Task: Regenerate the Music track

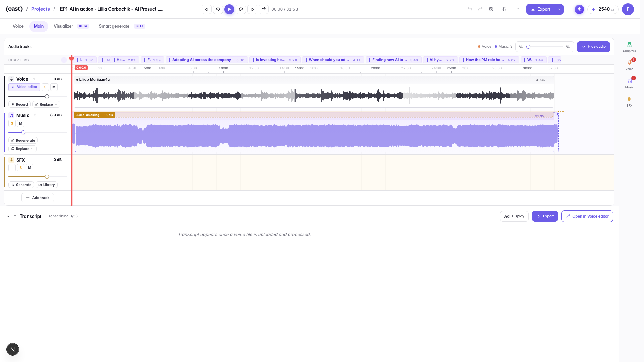Action: [x=23, y=140]
